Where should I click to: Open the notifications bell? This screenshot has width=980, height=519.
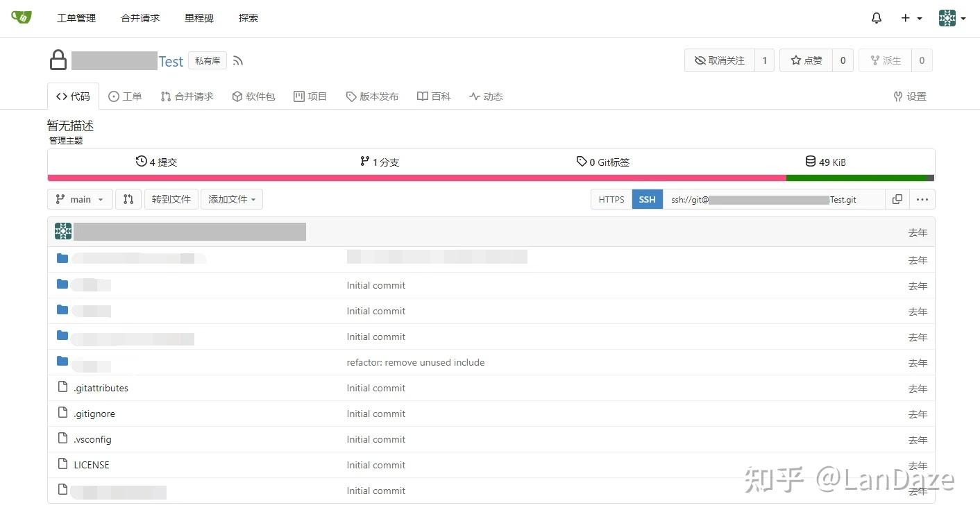[x=877, y=18]
